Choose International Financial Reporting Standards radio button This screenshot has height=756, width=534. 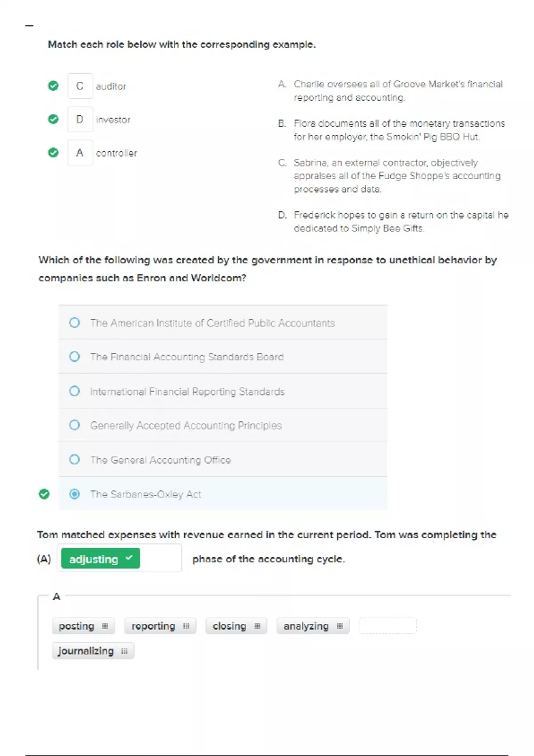point(75,391)
